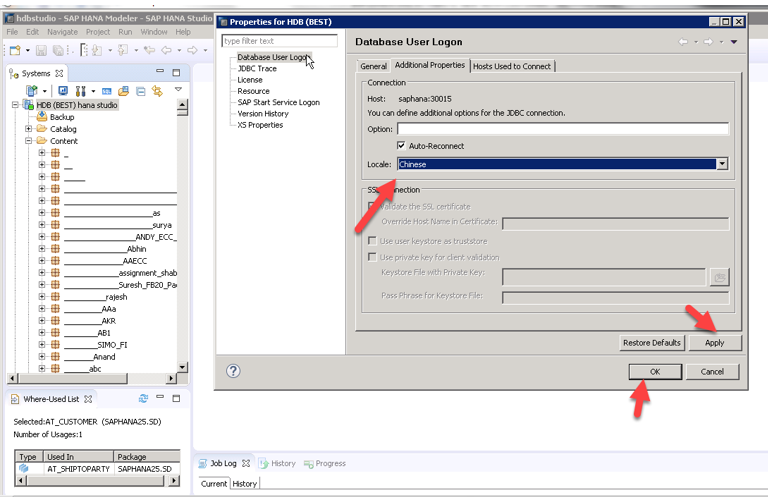
Task: Open the Locale dropdown showing Chinese
Action: pyautogui.click(x=722, y=164)
